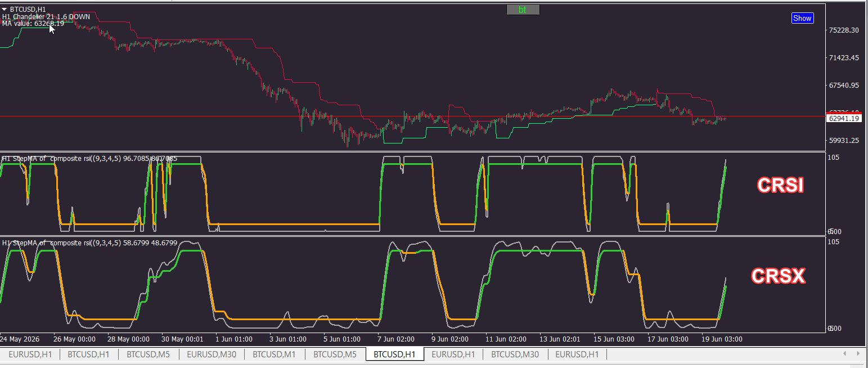Image resolution: width=868 pixels, height=368 pixels.
Task: Select the active BTCUSD,H1 tab
Action: [394, 354]
